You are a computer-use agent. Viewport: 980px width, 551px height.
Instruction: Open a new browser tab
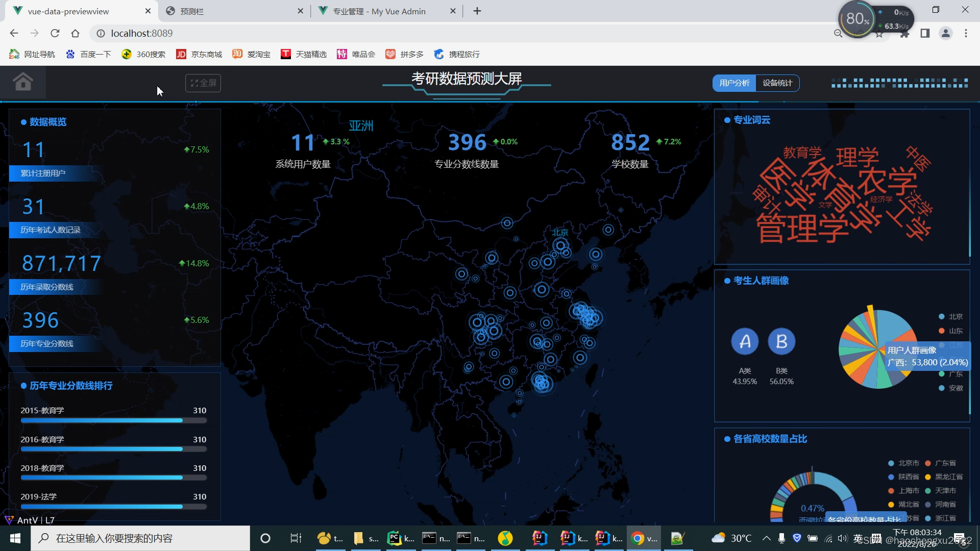[477, 11]
